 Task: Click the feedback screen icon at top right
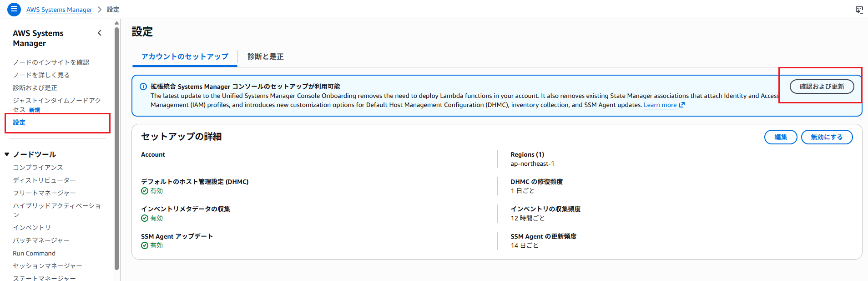click(859, 10)
